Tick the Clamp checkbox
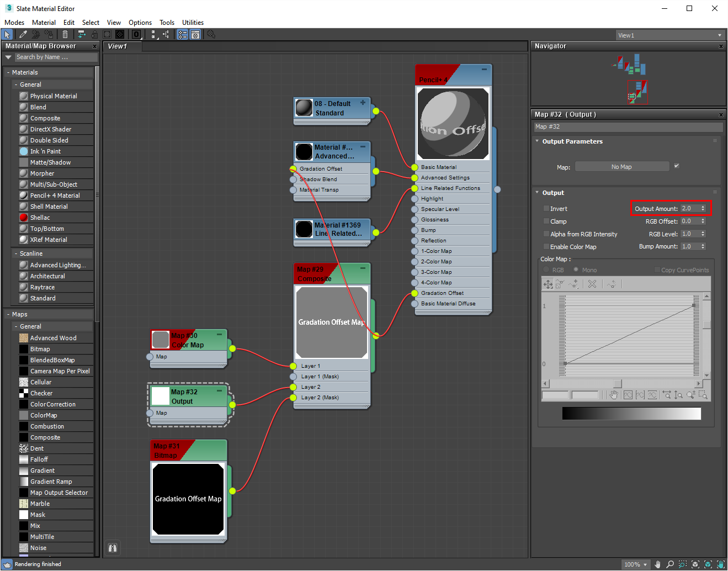728x571 pixels. pos(546,221)
